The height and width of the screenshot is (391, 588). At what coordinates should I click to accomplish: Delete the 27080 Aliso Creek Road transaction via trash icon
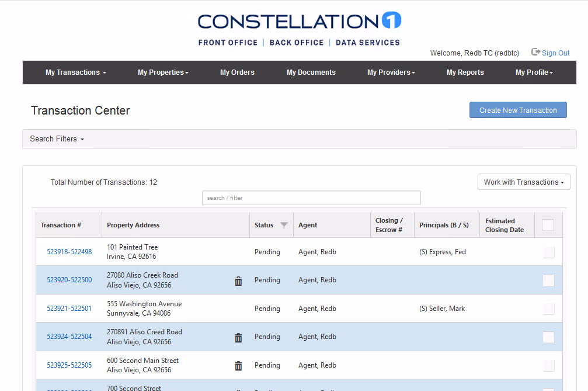pyautogui.click(x=238, y=281)
